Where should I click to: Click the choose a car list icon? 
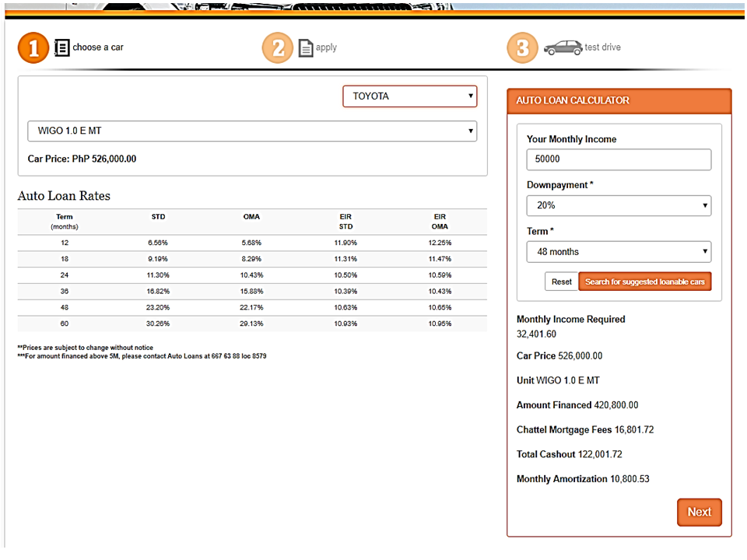pyautogui.click(x=61, y=47)
